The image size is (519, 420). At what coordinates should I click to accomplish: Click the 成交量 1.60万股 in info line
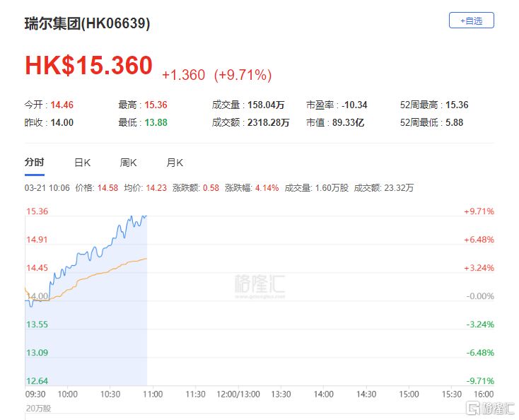tap(317, 188)
